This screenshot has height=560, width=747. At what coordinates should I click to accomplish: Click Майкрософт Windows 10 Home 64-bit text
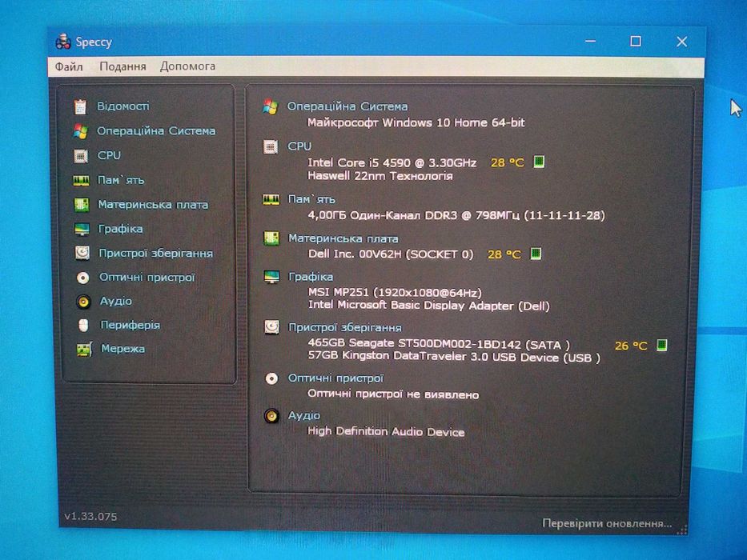[x=416, y=122]
